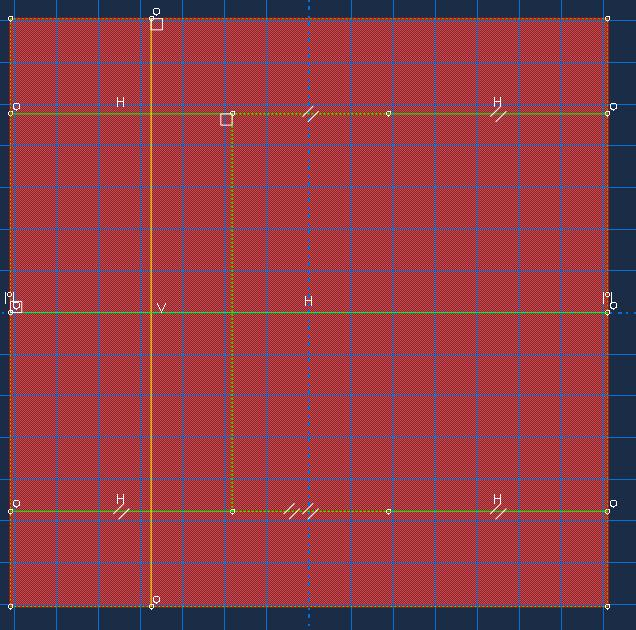Viewport: 636px width, 630px height.
Task: Select right end vertex of the middle horizontal line
Action: pos(607,313)
